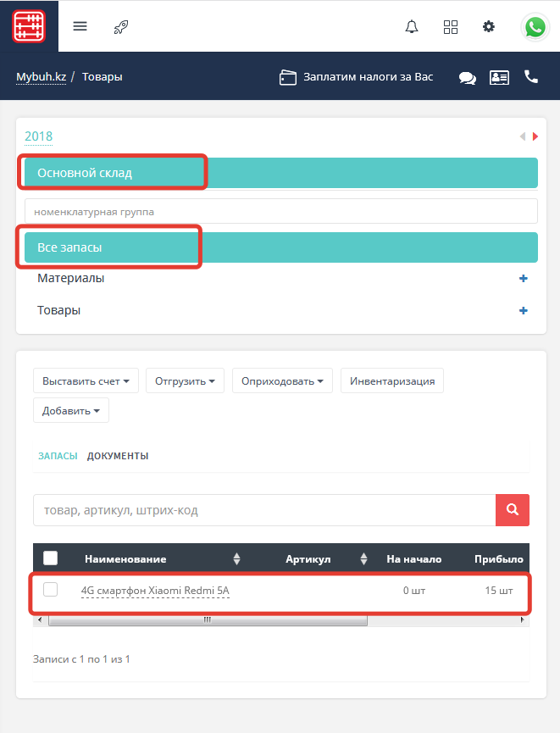This screenshot has width=560, height=733.
Task: Click the wallet icon beside Заплатим налоги
Action: pyautogui.click(x=288, y=77)
